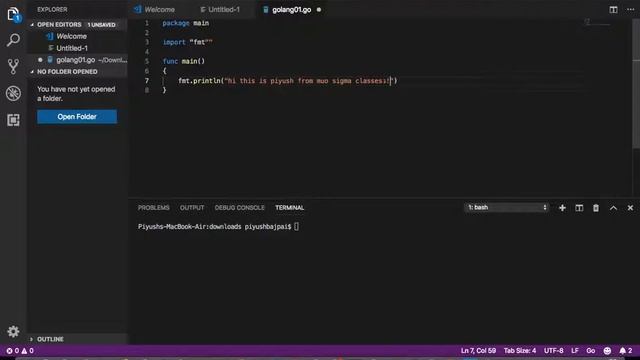
Task: Open editor More Actions ellipsis
Action: [630, 9]
